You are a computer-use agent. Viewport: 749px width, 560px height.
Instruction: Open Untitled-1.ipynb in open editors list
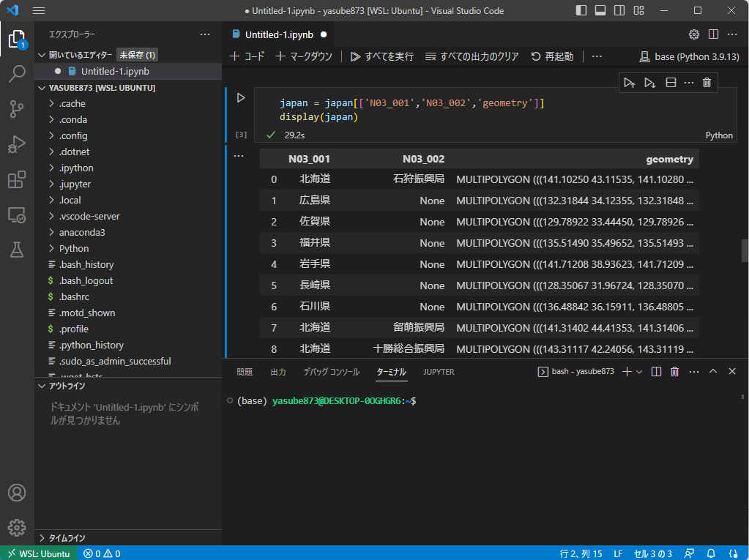point(115,71)
